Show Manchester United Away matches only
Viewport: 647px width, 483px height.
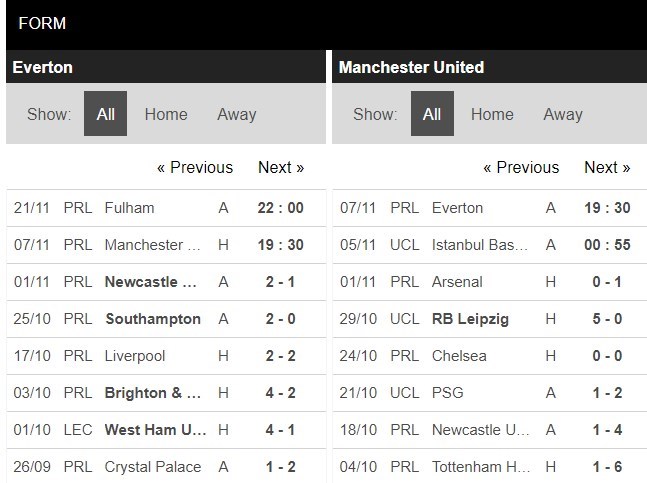point(562,114)
